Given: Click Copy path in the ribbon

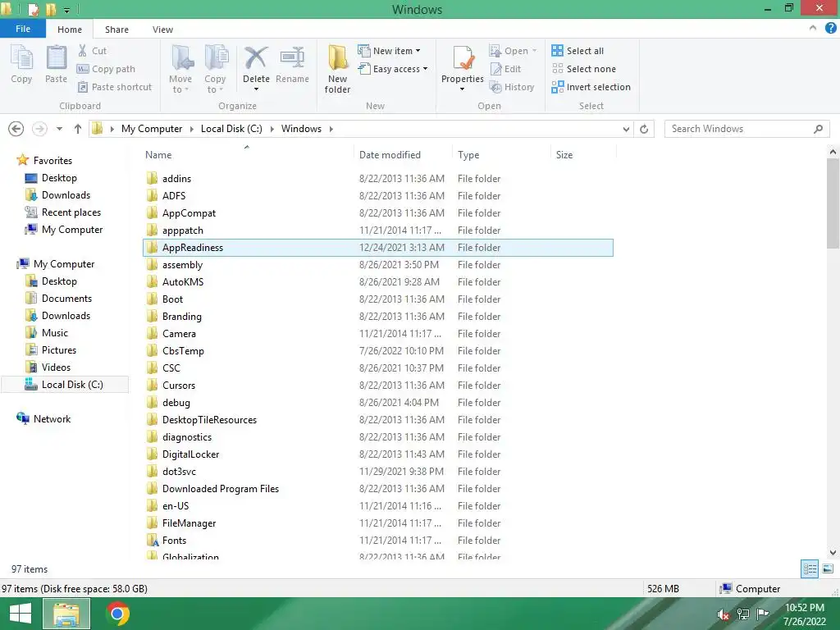Looking at the screenshot, I should (106, 69).
